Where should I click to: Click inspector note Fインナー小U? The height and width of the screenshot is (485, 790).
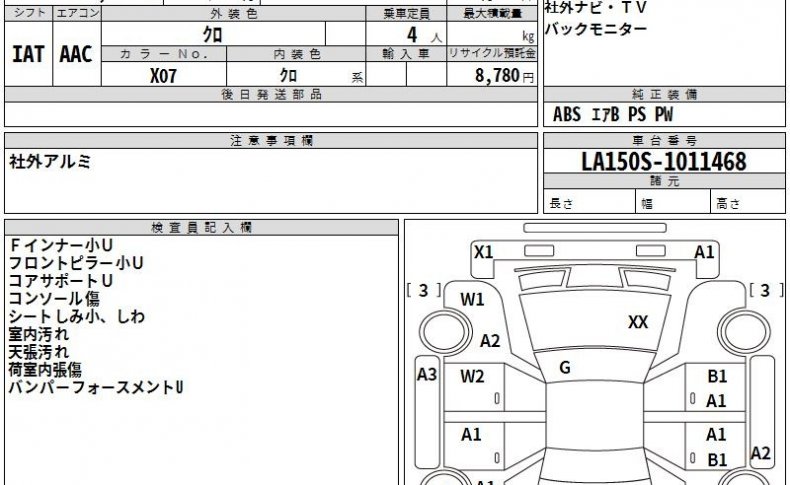61,245
